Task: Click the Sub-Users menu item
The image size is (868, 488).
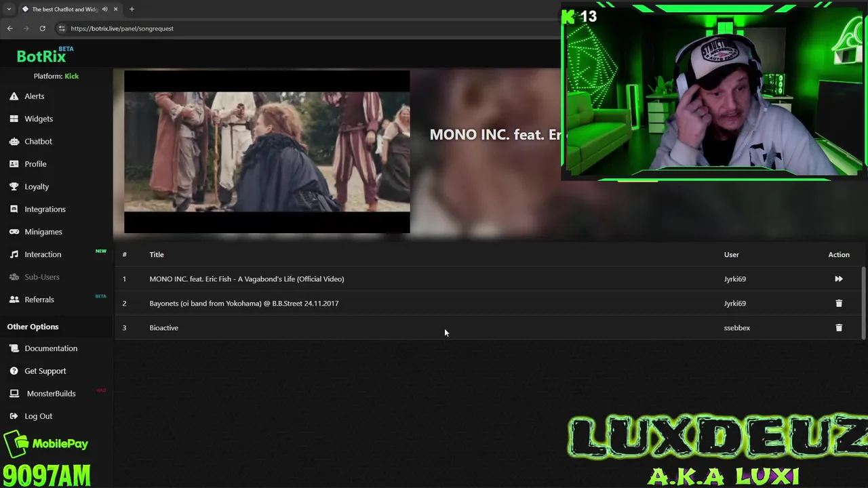Action: 42,277
